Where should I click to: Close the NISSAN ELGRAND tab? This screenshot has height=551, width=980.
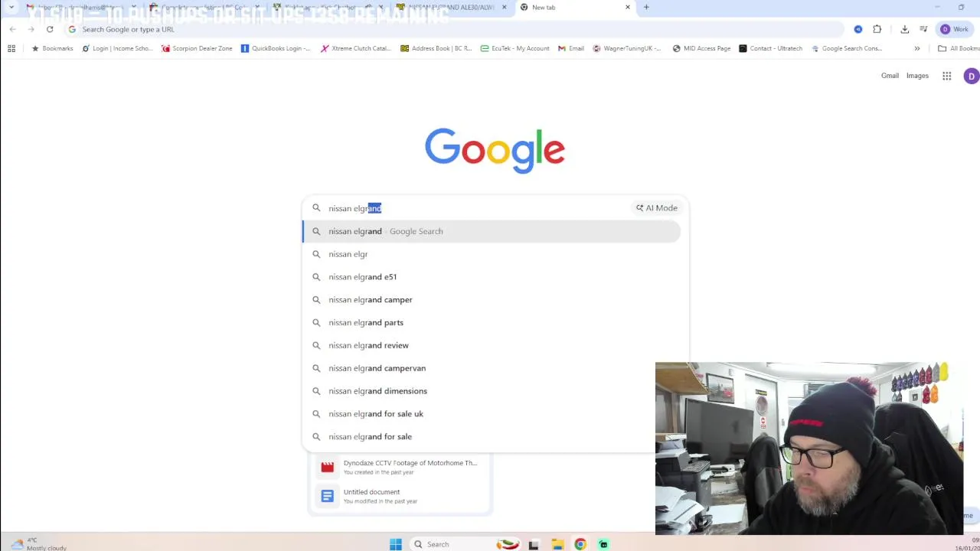[504, 8]
